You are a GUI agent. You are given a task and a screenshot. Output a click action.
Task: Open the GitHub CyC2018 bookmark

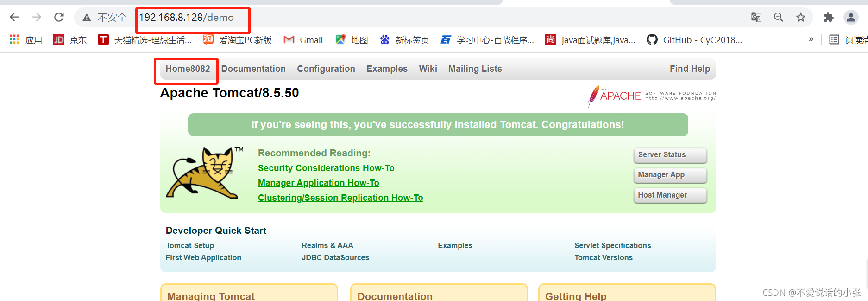(694, 40)
